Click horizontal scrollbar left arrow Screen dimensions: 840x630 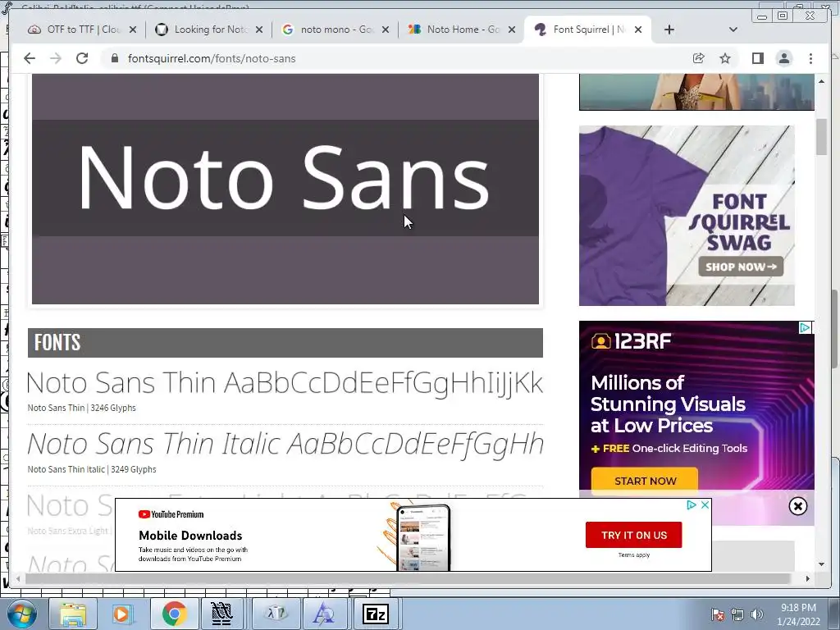pyautogui.click(x=18, y=578)
